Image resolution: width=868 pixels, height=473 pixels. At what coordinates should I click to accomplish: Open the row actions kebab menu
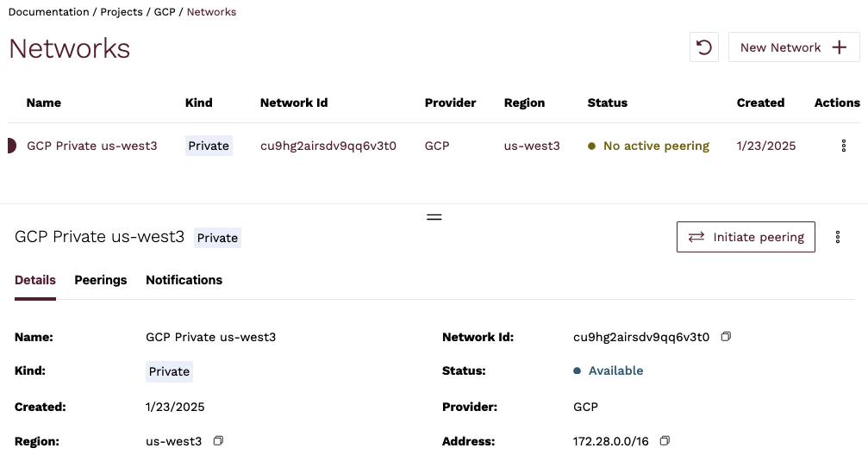pyautogui.click(x=843, y=146)
